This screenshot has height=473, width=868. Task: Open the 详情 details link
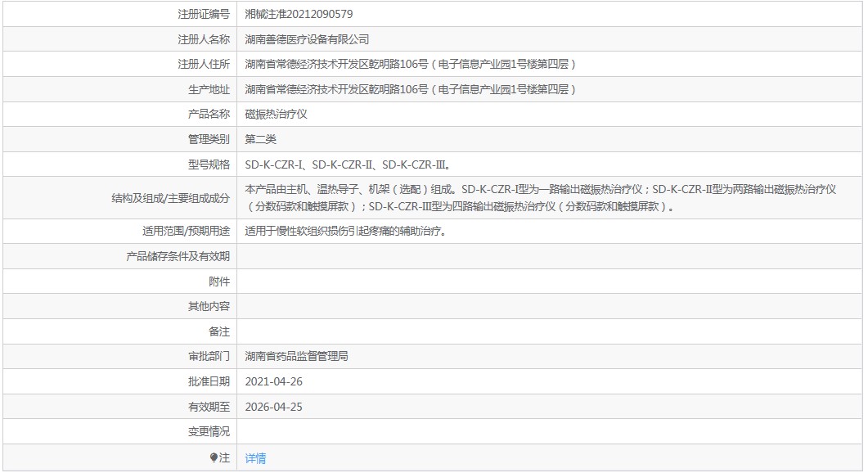point(255,458)
